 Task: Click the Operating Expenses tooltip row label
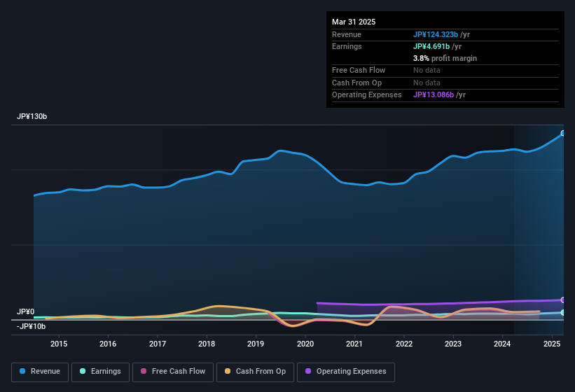[x=367, y=95]
